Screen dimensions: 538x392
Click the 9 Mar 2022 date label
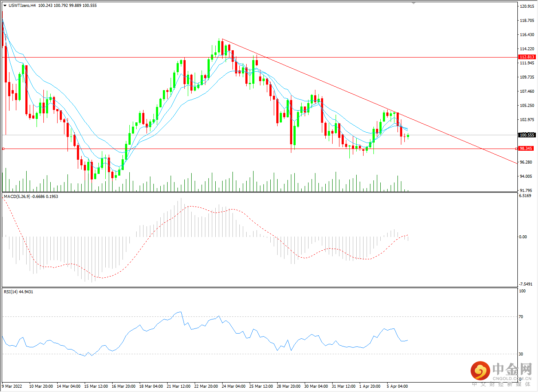[x=13, y=386]
